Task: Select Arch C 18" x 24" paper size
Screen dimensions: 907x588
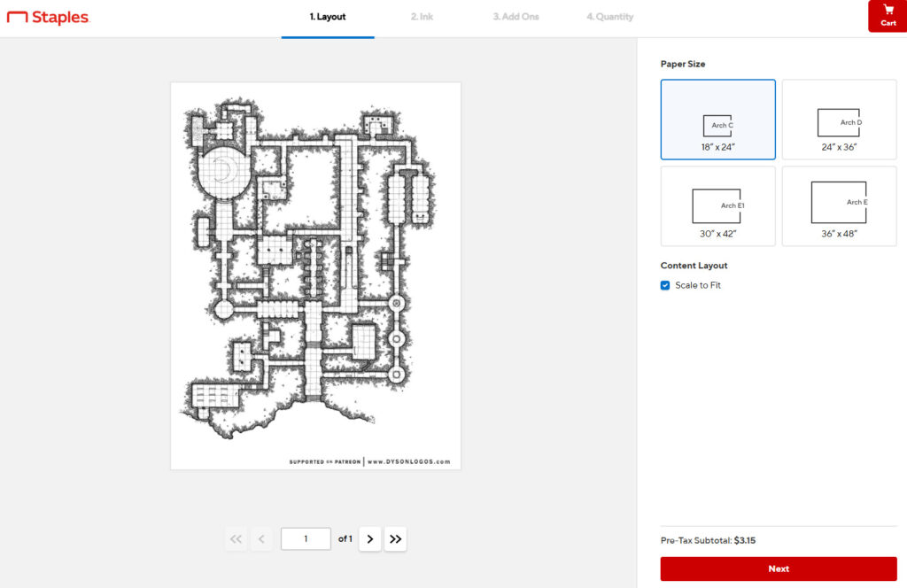Action: pos(717,120)
